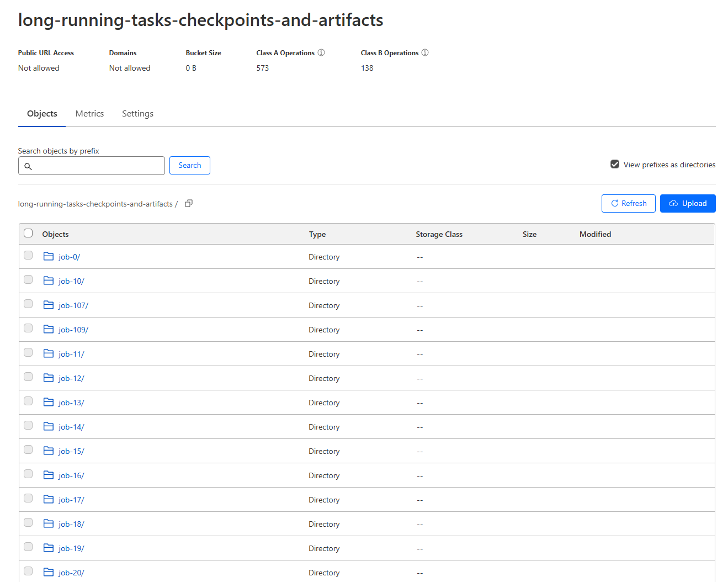This screenshot has height=582, width=728.
Task: Click the Storage Class column header
Action: pyautogui.click(x=439, y=234)
